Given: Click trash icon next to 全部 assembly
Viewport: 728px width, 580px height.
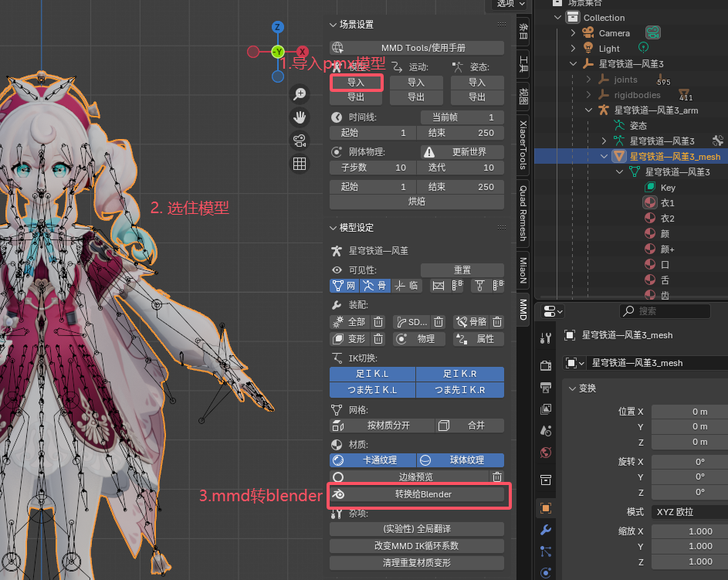Looking at the screenshot, I should [x=378, y=322].
